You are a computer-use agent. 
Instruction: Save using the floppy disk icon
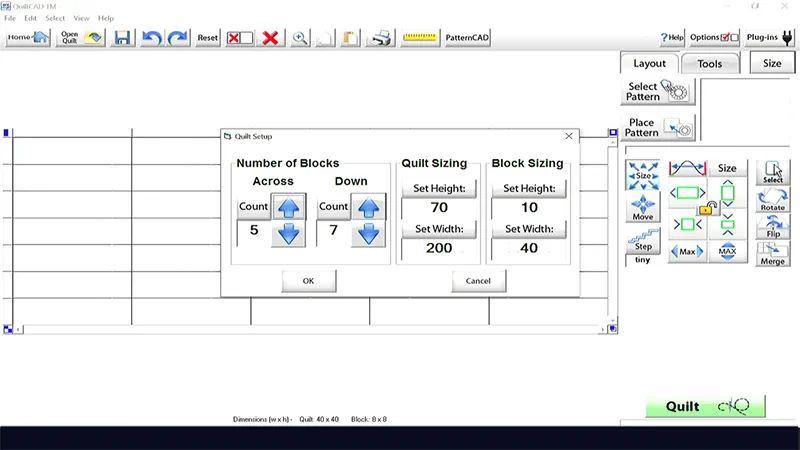[123, 38]
